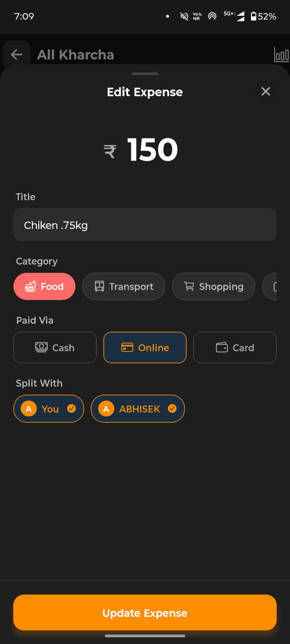Tap the banknote icon inside Cash option
The width and height of the screenshot is (290, 644).
(41, 347)
